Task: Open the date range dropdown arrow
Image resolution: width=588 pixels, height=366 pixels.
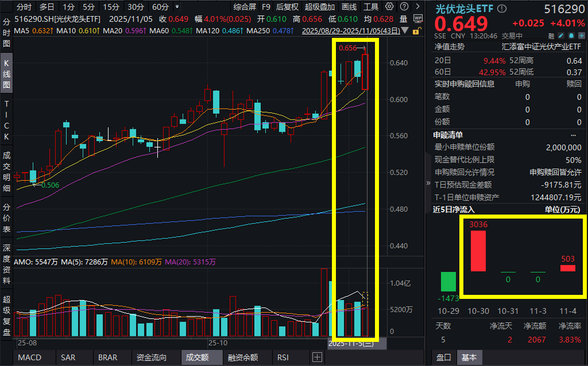Action: [404, 30]
